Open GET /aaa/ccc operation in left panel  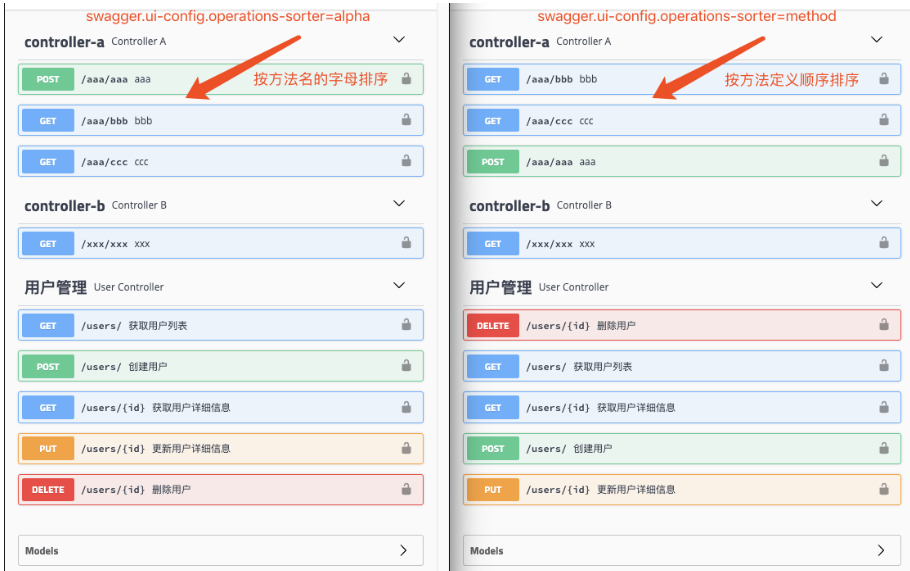click(x=221, y=161)
